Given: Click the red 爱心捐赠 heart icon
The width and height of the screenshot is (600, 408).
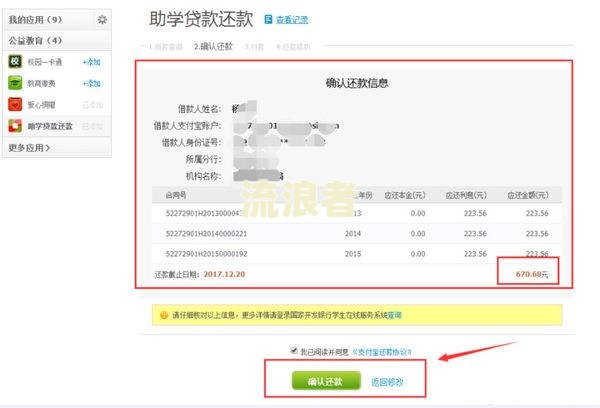Looking at the screenshot, I should [x=15, y=104].
